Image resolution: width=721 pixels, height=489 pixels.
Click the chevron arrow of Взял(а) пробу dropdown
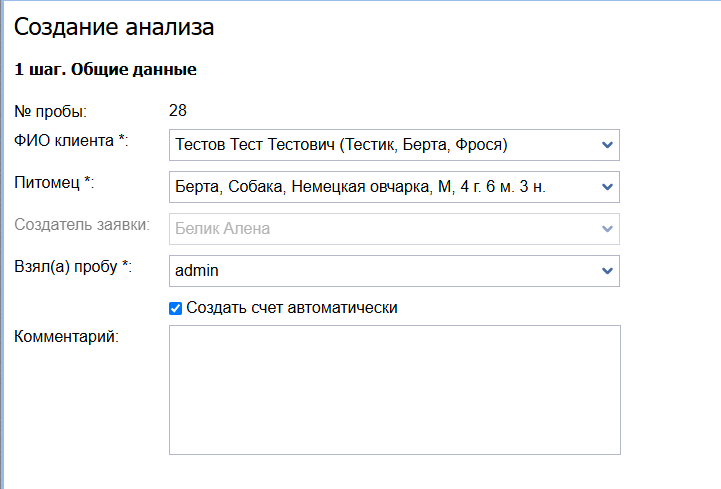[606, 271]
